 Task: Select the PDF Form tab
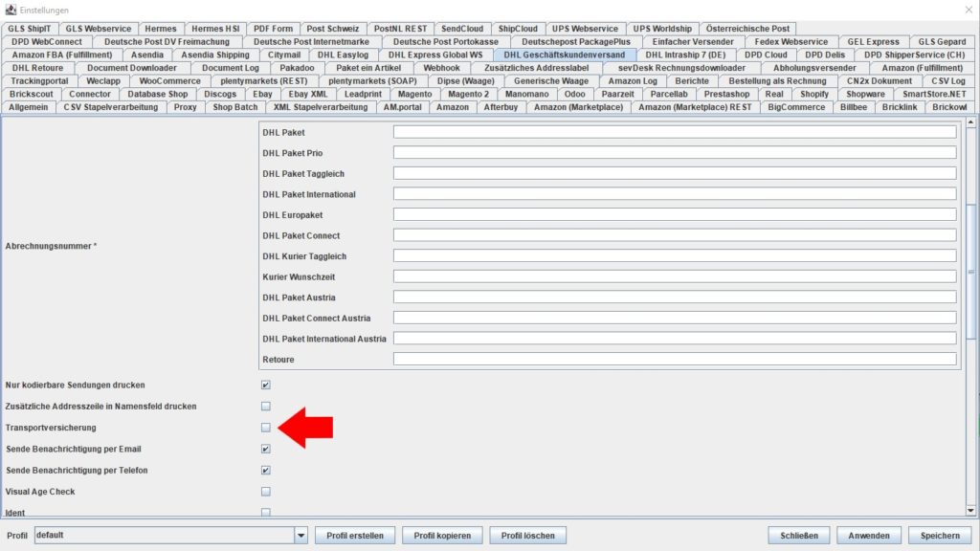(x=273, y=29)
